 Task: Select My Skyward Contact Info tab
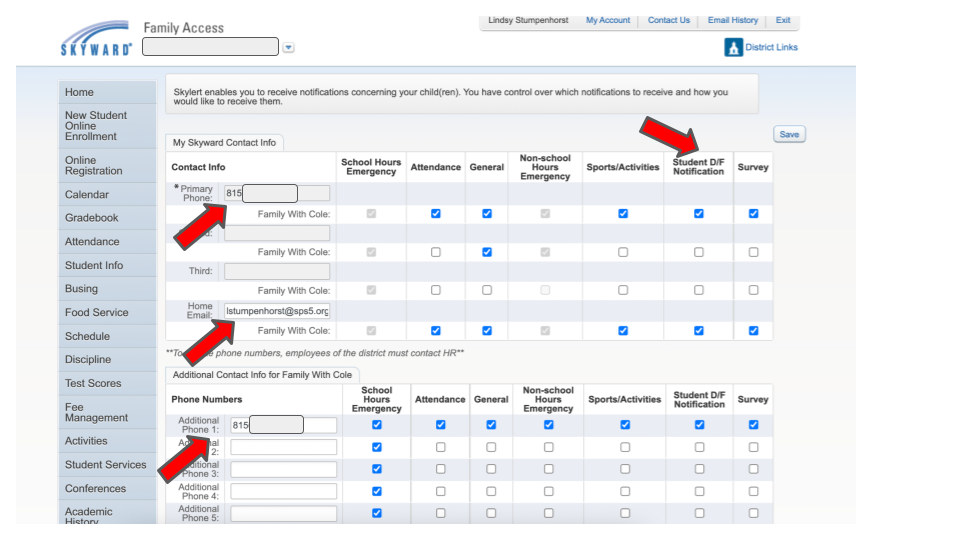click(224, 143)
